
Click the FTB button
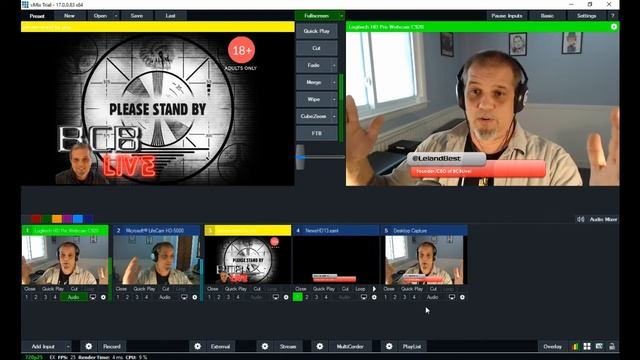coord(317,133)
